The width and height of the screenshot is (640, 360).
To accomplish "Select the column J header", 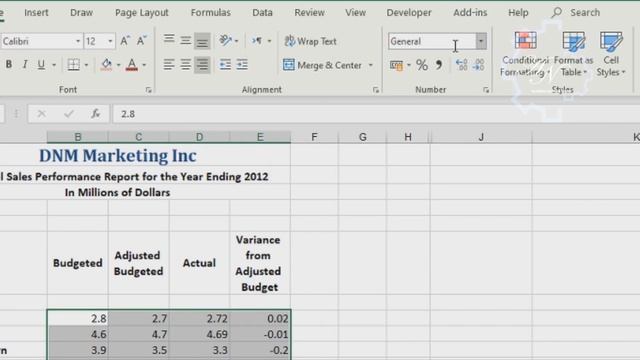I will 481,137.
